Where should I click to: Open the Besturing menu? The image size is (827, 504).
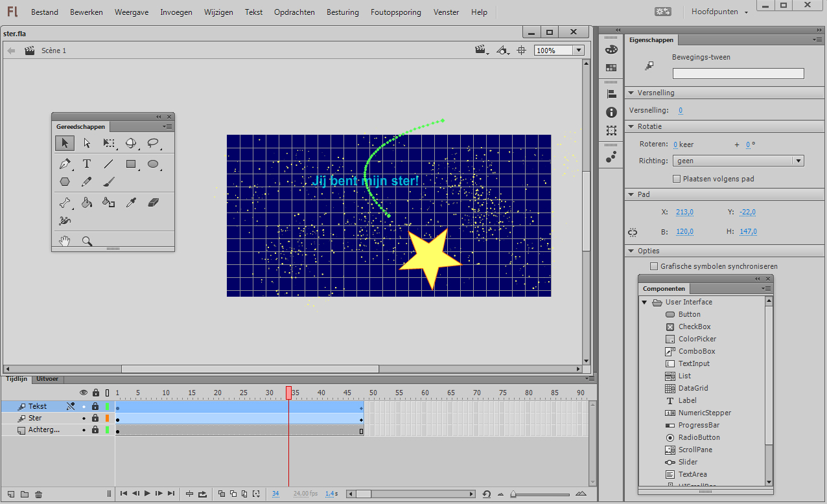(x=343, y=12)
